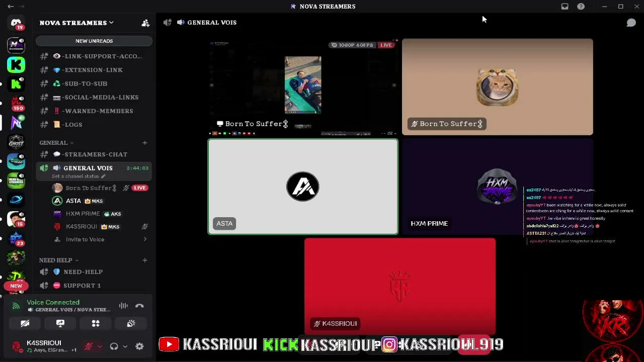
Task: Watch Born To Suffer's live stream tile
Action: click(303, 87)
